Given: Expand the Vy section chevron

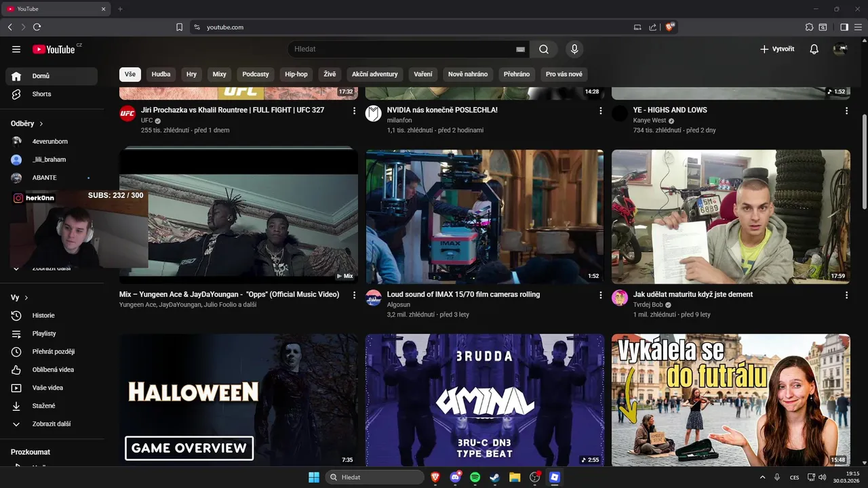Looking at the screenshot, I should [x=26, y=298].
